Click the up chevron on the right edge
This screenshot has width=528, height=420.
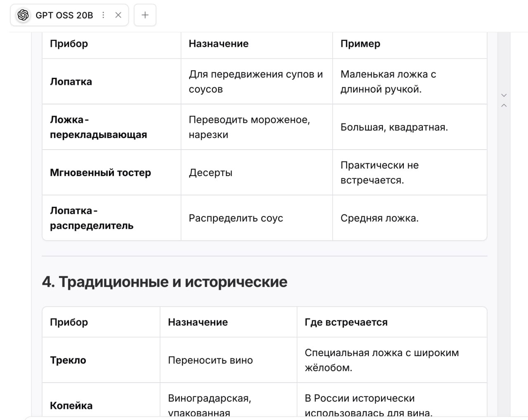[504, 106]
